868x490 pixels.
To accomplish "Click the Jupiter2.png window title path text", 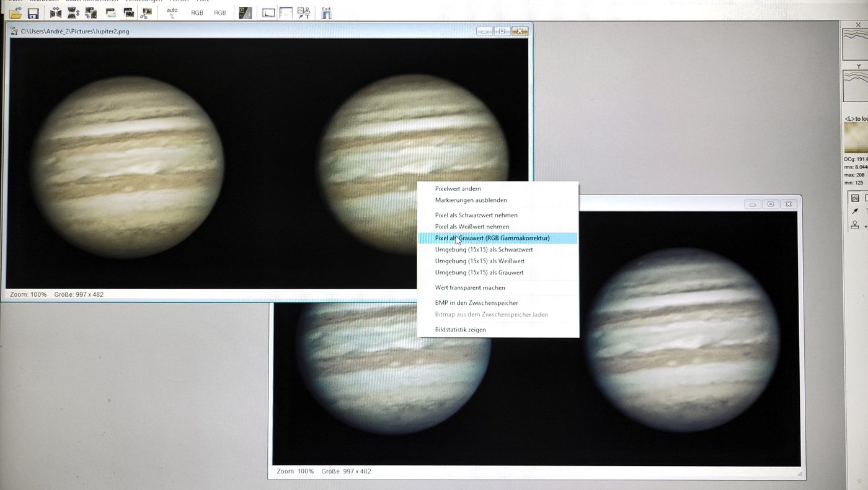I will coord(75,31).
